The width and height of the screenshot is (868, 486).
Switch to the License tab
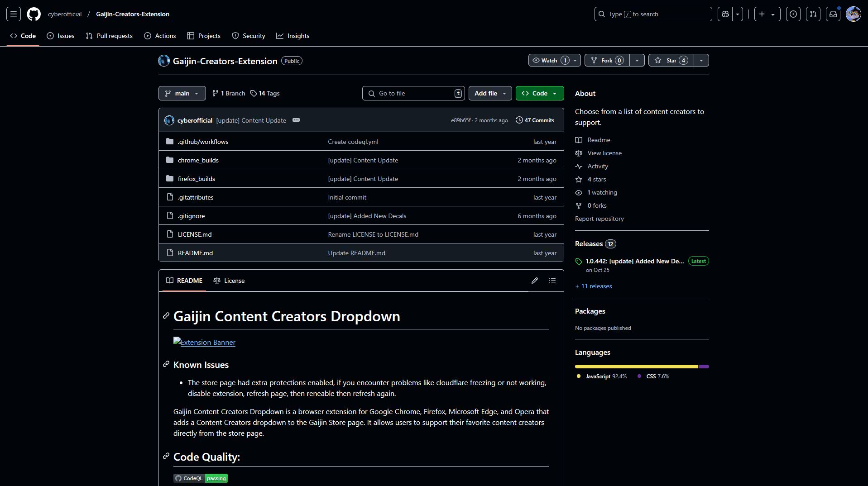click(229, 281)
